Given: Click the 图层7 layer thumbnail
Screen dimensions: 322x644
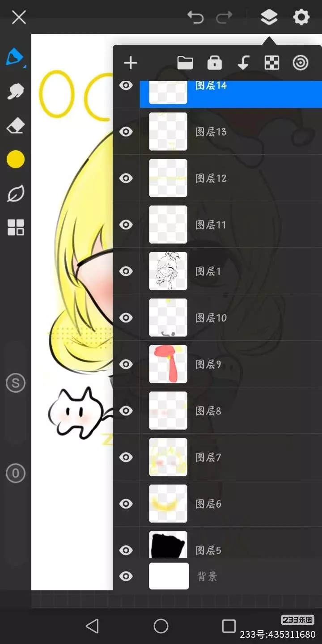Looking at the screenshot, I should pos(168,457).
